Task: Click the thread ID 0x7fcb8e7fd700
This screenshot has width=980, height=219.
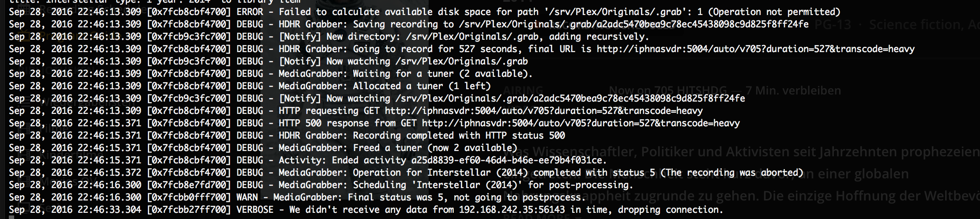Action: [x=188, y=185]
